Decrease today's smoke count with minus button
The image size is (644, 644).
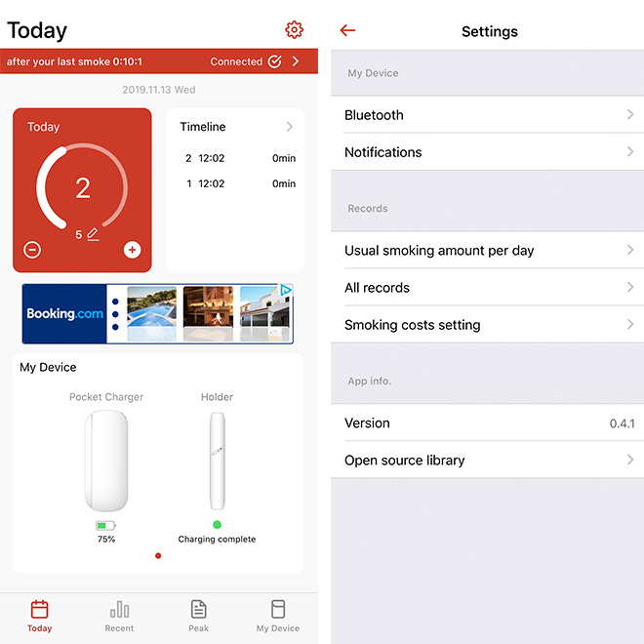coord(32,250)
